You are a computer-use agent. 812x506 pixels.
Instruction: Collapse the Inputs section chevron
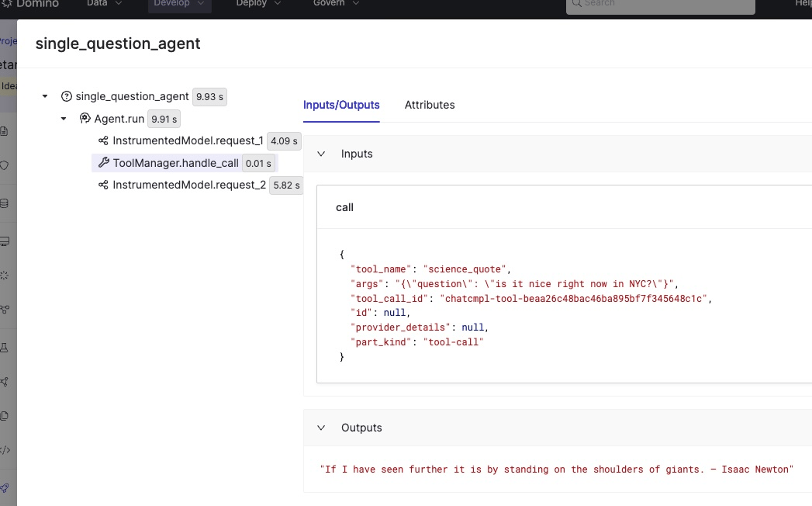[321, 154]
